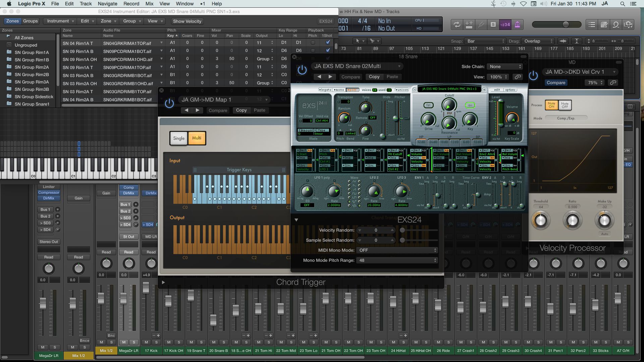This screenshot has width=644, height=362.
Task: Click next preset arrow in Chord Trigger
Action: pyautogui.click(x=198, y=110)
